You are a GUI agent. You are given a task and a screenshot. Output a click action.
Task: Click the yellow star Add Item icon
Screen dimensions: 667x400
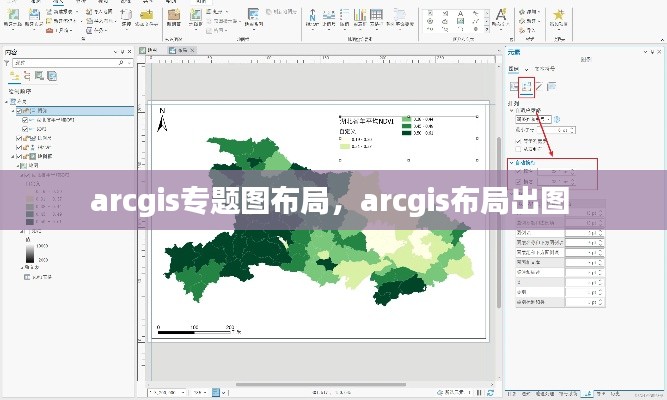(x=559, y=16)
